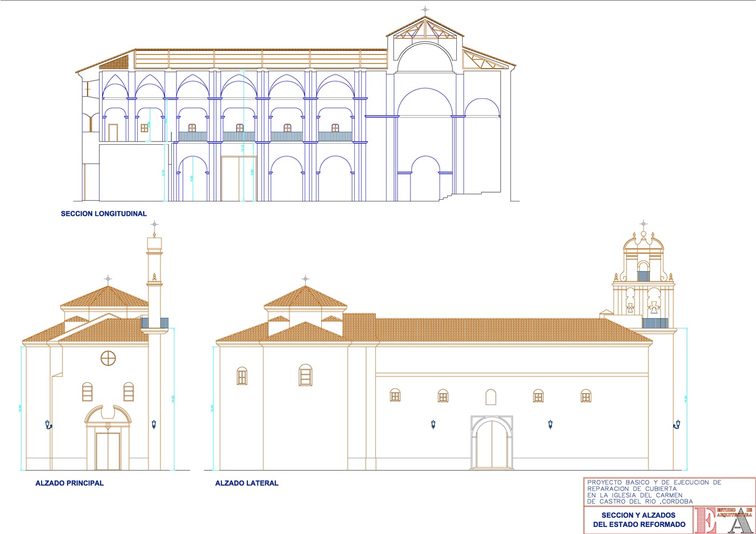Click the SECCION LONGITUDINAL label

click(104, 214)
